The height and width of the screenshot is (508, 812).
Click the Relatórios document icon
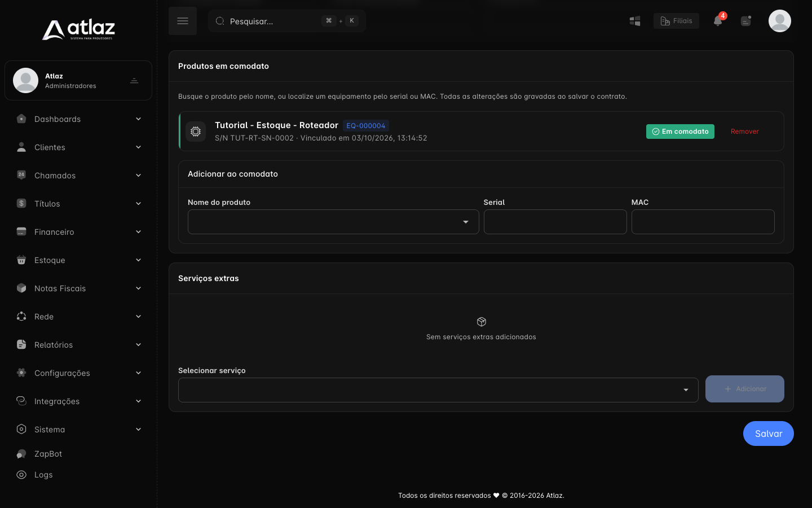point(21,344)
